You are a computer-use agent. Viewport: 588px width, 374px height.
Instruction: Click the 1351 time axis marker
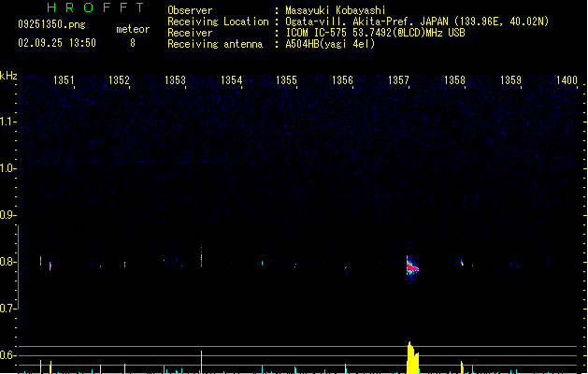point(64,80)
